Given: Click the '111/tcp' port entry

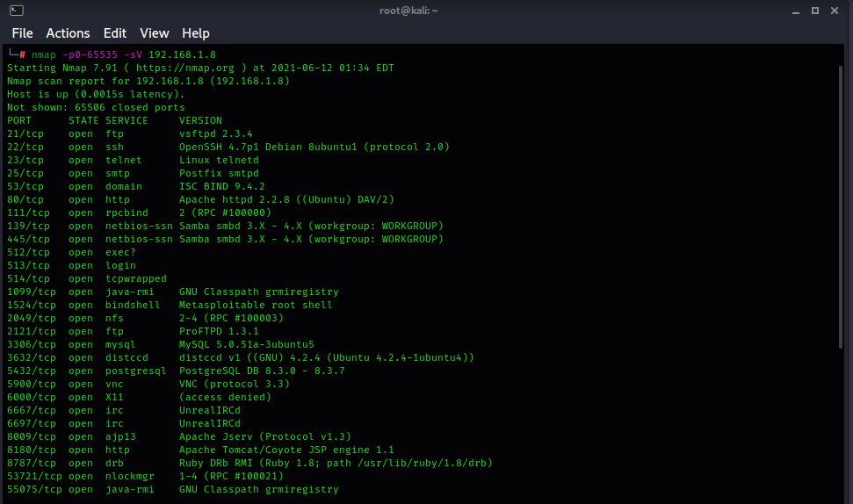Looking at the screenshot, I should (x=28, y=212).
